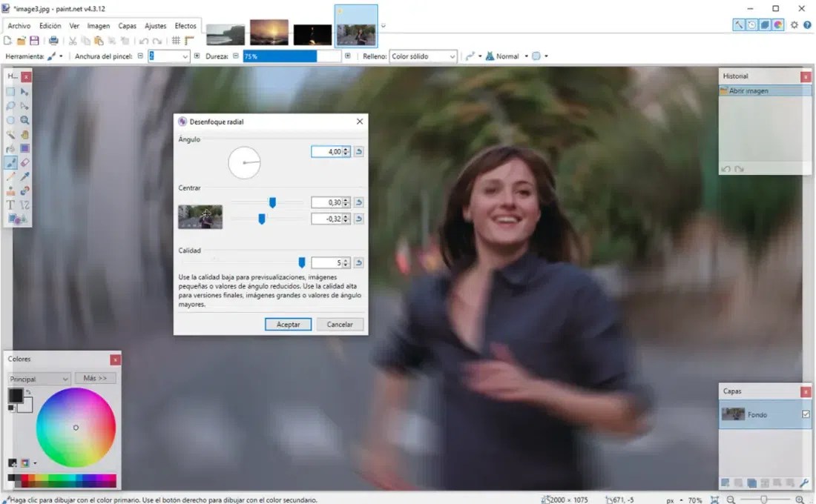Image resolution: width=816 pixels, height=504 pixels.
Task: Expand the Anchura del pincel dropdown
Action: [x=187, y=56]
